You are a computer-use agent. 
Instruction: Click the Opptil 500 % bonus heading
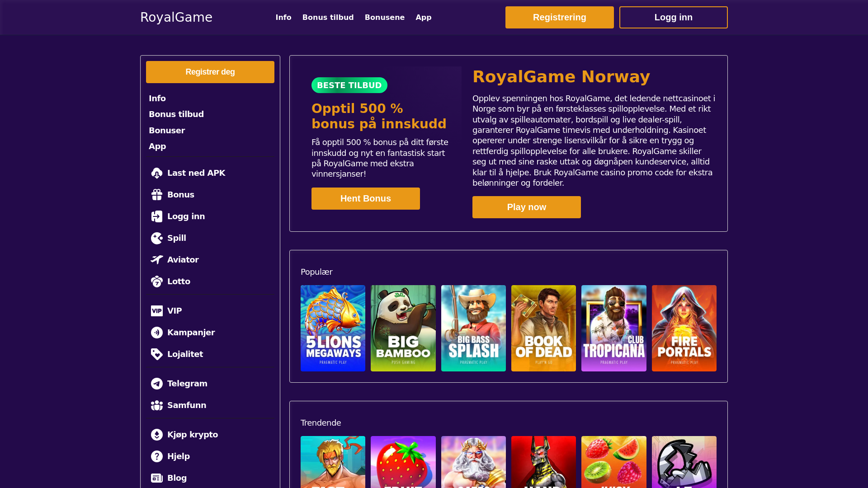pos(379,116)
